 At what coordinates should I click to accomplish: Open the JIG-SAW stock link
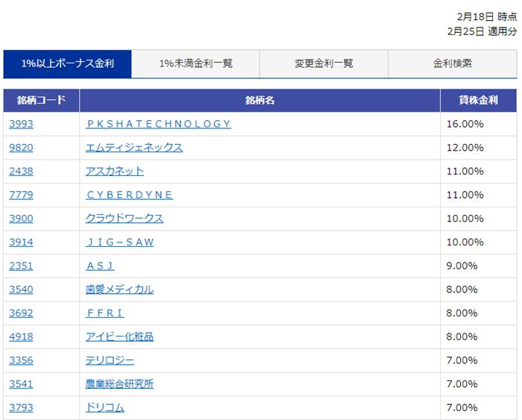[120, 242]
